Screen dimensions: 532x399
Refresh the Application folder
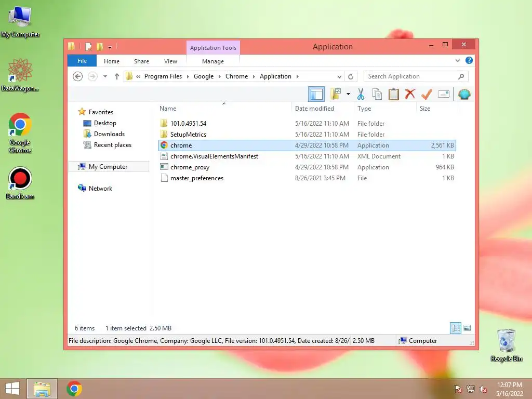point(351,76)
